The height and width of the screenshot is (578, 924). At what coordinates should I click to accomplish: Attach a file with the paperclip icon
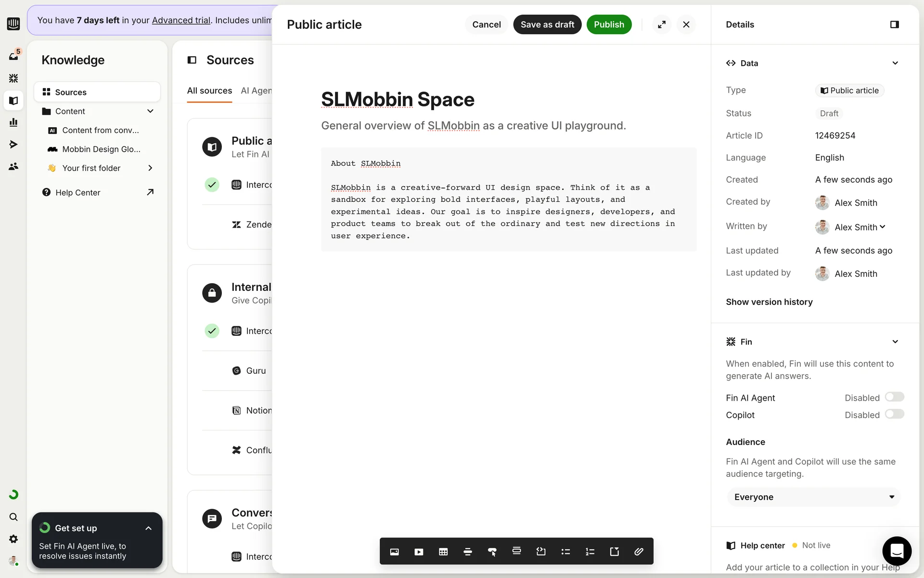click(x=639, y=552)
